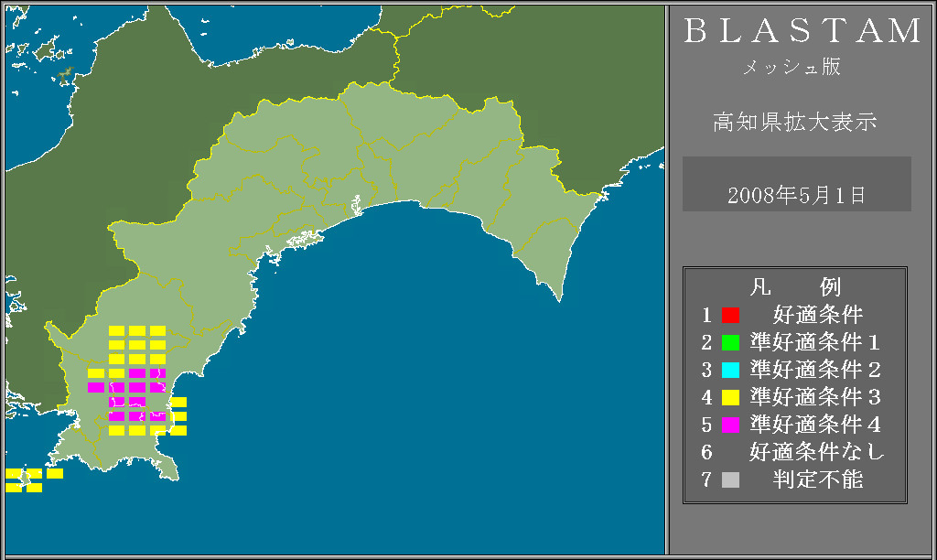
Task: Choose the yellow 準好適条件3 legend swatch
Action: (729, 397)
